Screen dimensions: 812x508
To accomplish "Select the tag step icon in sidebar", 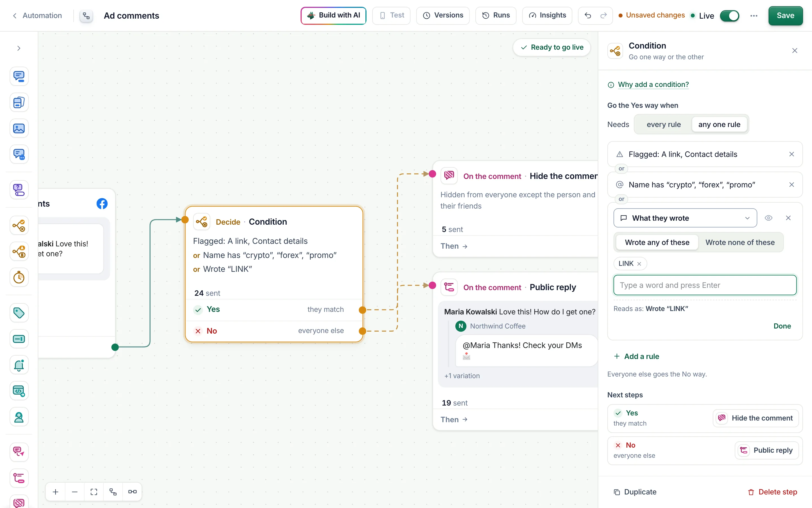I will (x=19, y=313).
